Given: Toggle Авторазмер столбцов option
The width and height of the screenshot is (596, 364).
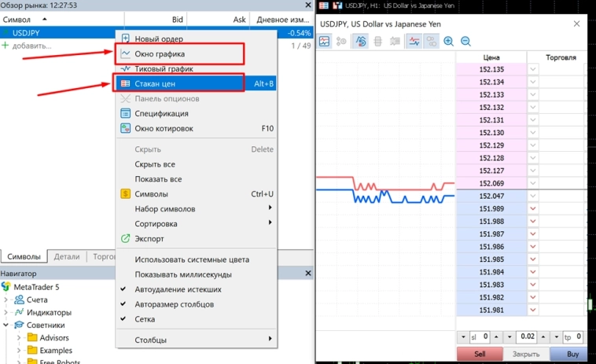Looking at the screenshot, I should coord(174,304).
